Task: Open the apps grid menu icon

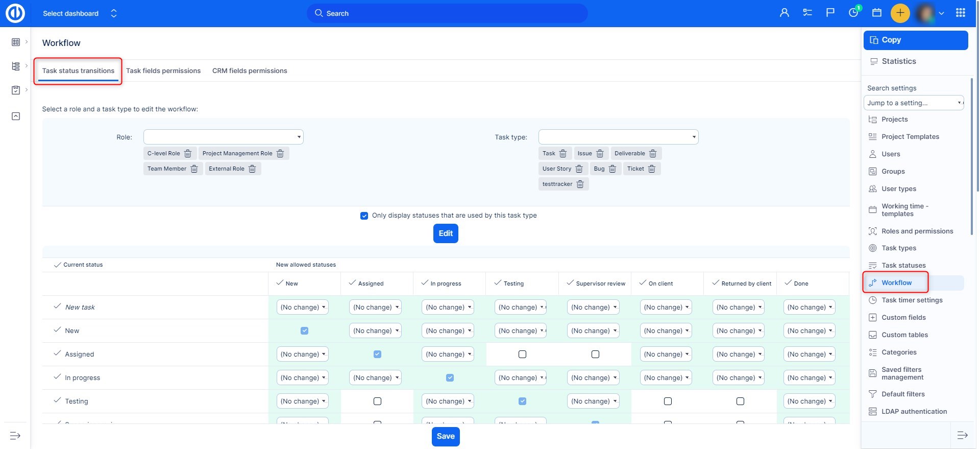Action: [x=961, y=13]
